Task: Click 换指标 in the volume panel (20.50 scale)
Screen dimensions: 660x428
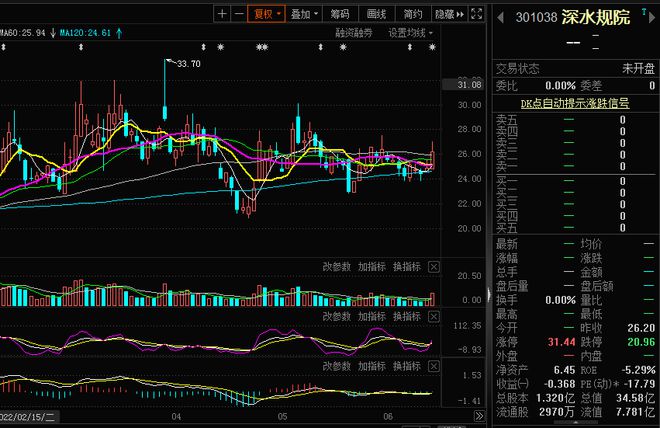Action: [407, 266]
